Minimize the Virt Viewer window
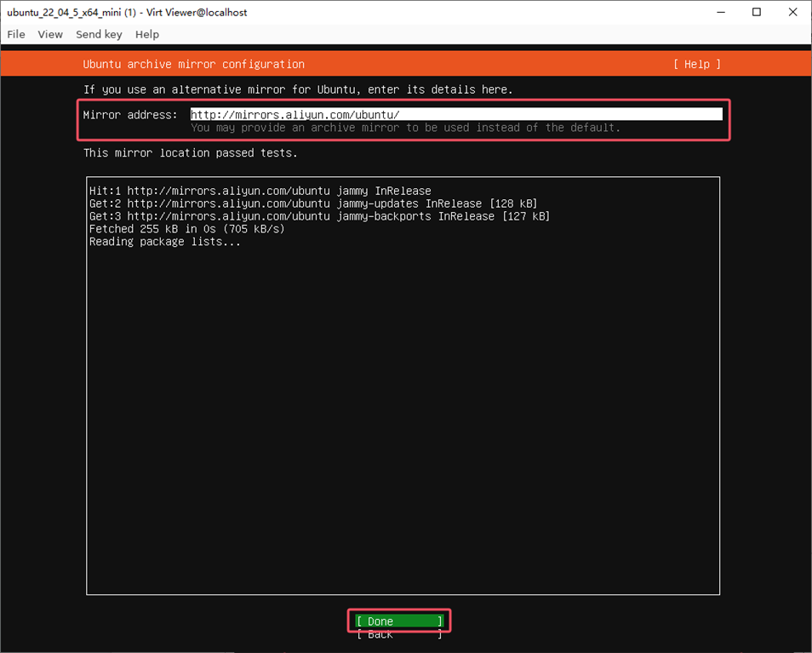Image resolution: width=812 pixels, height=653 pixels. [720, 12]
